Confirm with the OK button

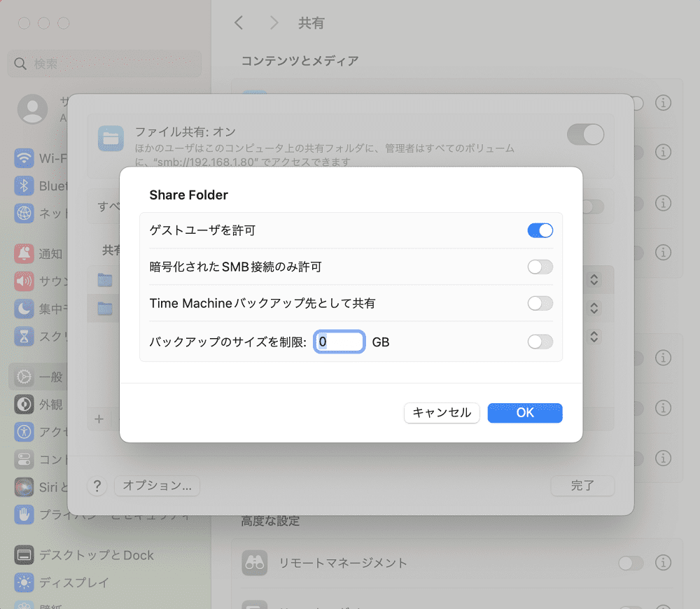[x=525, y=412]
